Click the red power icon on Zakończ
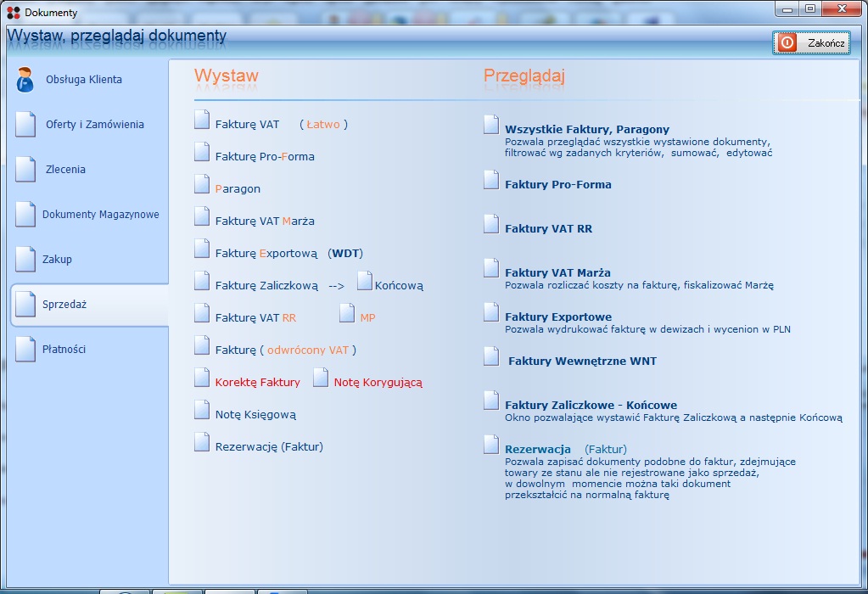868x594 pixels. [787, 42]
